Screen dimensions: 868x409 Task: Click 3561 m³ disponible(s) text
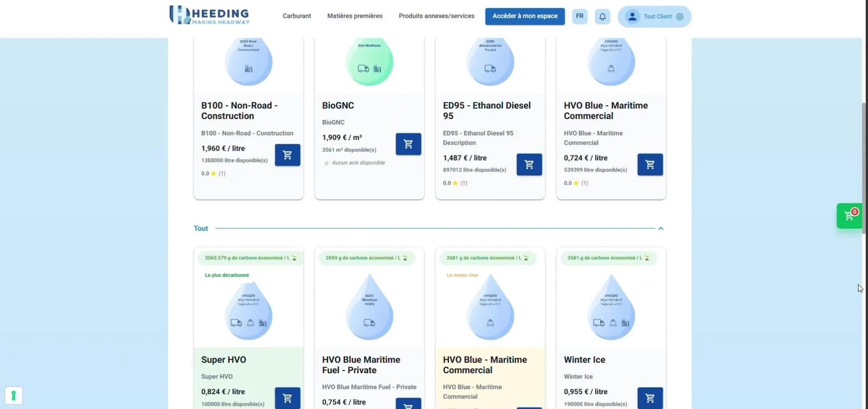[349, 150]
